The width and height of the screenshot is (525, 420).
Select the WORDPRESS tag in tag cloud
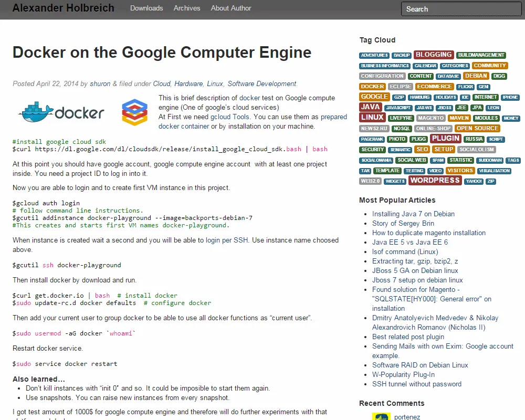tap(435, 180)
